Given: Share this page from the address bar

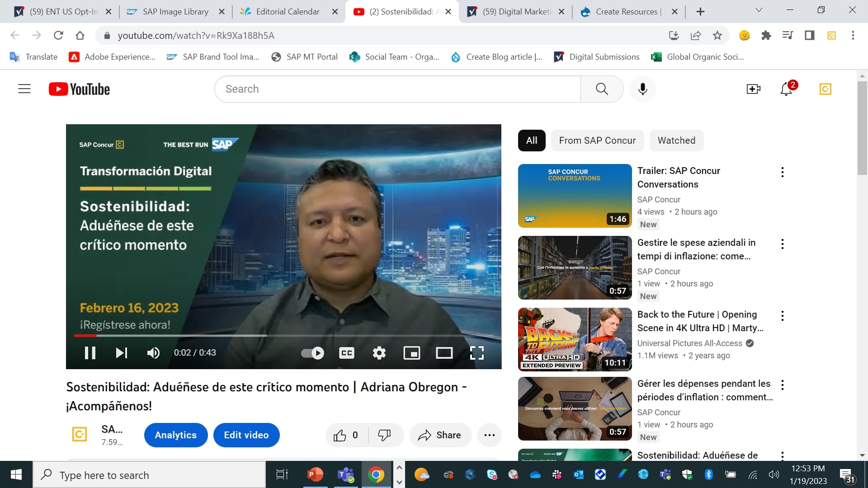Looking at the screenshot, I should coord(696,35).
